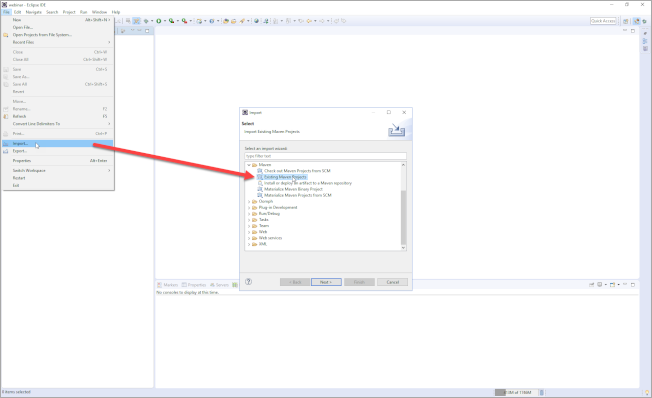
Task: Click the highlighted toolbar icon near the left edge
Action: 136,21
